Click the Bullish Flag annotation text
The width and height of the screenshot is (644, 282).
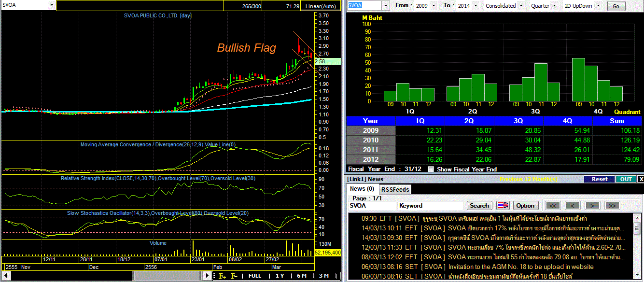click(x=246, y=48)
